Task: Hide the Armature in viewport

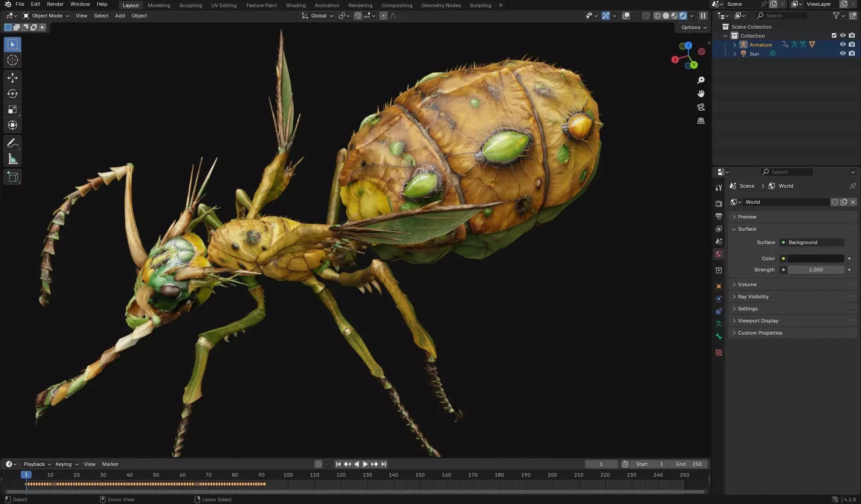Action: [x=843, y=44]
